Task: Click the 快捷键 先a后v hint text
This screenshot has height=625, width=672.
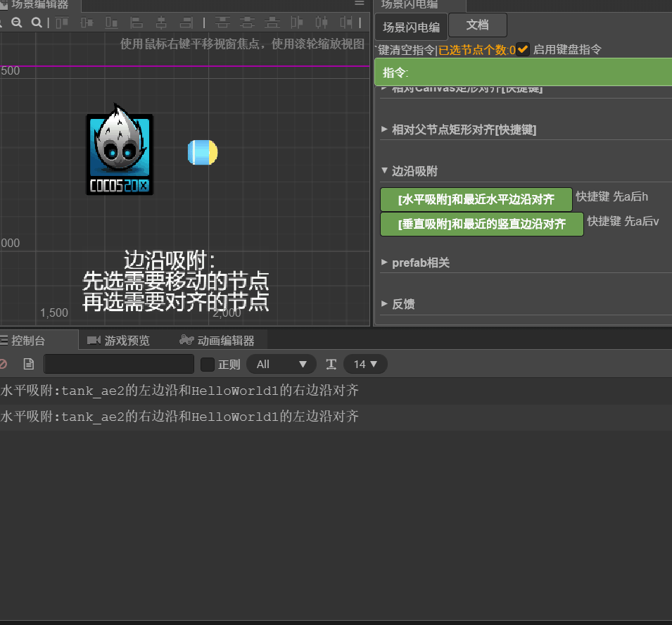Action: (x=623, y=221)
